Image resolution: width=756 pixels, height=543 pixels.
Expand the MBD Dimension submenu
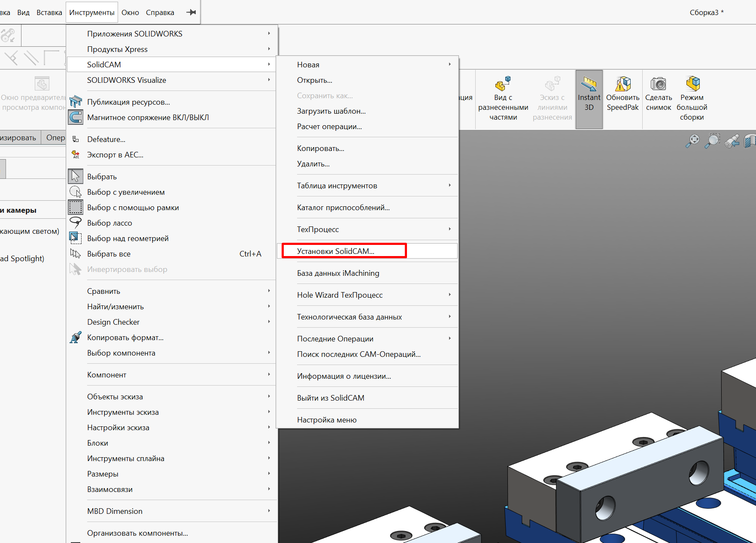click(x=172, y=511)
